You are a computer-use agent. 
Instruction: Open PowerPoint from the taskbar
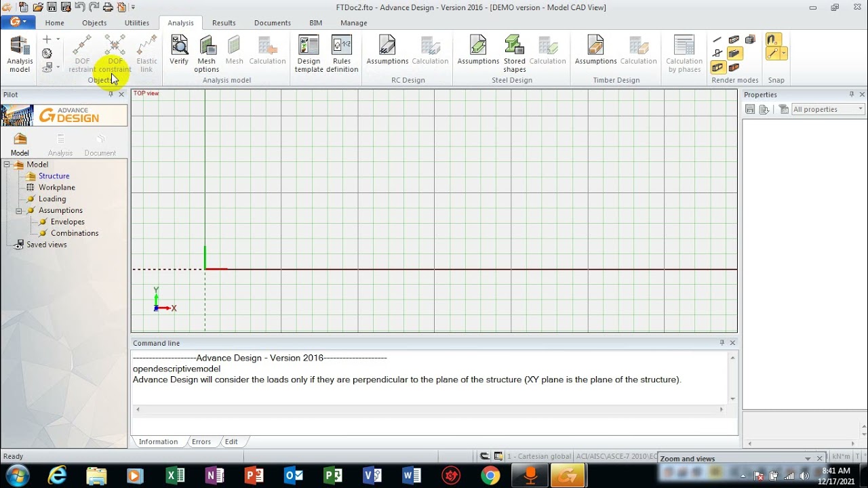(254, 476)
